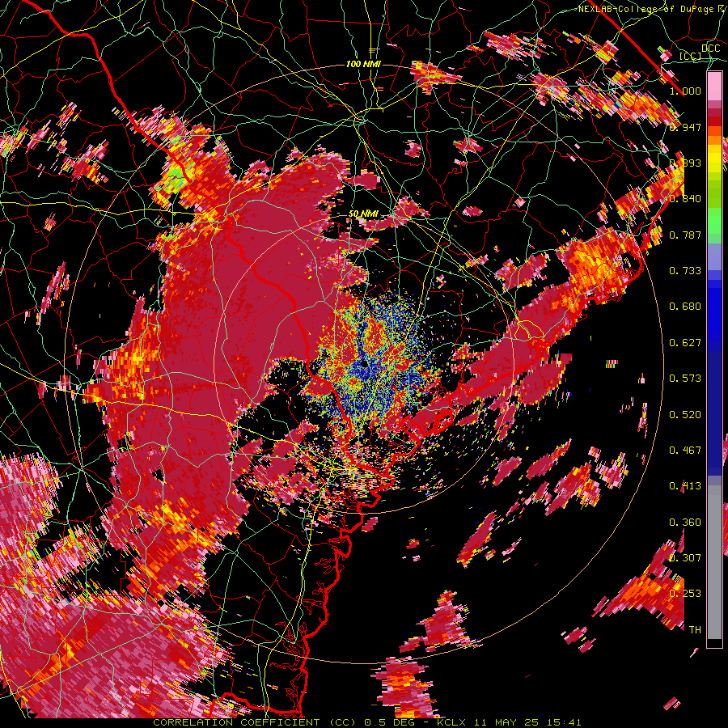Select the 0.413 color scale value
The height and width of the screenshot is (728, 728).
[685, 486]
